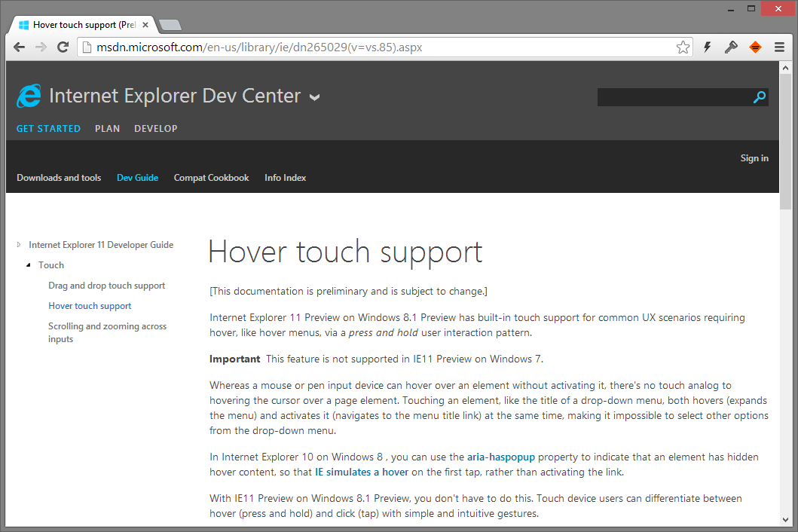Click the Sign in link
Viewport: 798px width, 532px height.
pos(754,158)
